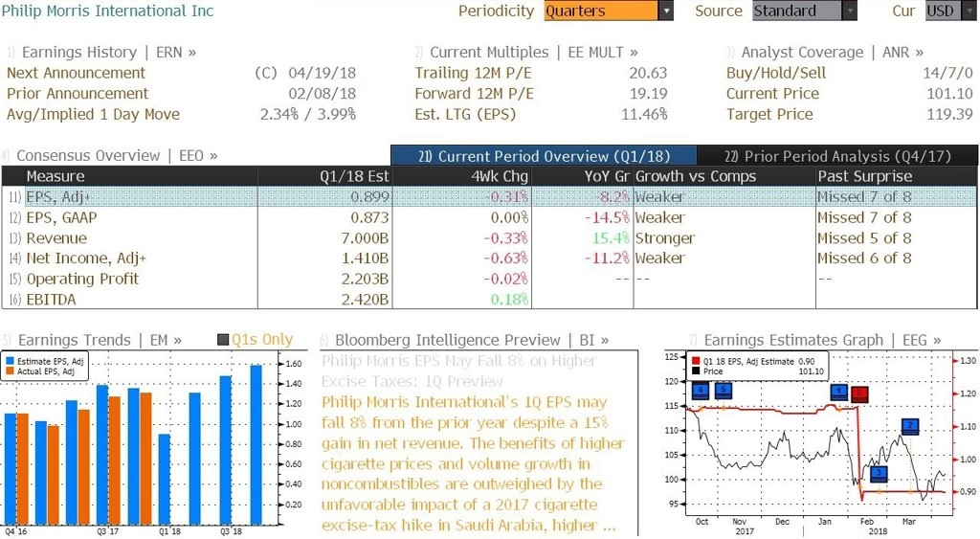Click Missed 5 of 8 for Revenue
The image size is (980, 539).
click(864, 238)
